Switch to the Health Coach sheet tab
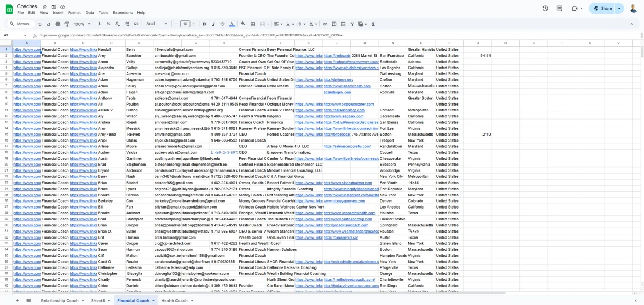This screenshot has width=644, height=305. 174,301
